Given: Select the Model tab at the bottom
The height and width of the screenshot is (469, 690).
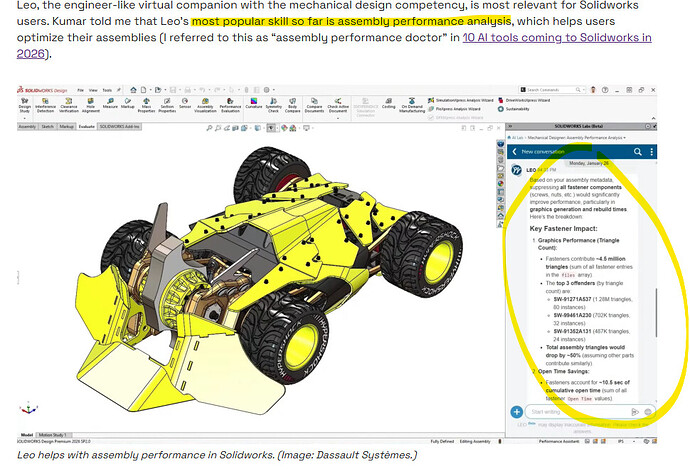Looking at the screenshot, I should click(27, 435).
